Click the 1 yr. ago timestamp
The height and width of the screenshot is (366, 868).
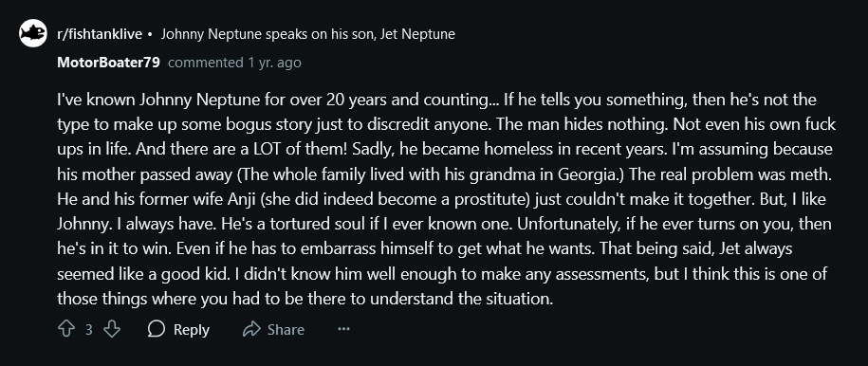[274, 63]
